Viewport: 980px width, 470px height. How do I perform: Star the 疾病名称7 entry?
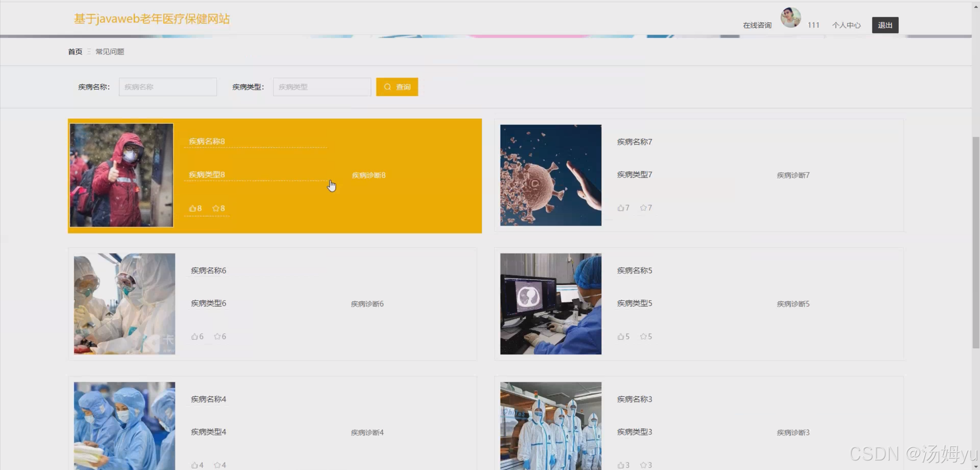coord(643,208)
